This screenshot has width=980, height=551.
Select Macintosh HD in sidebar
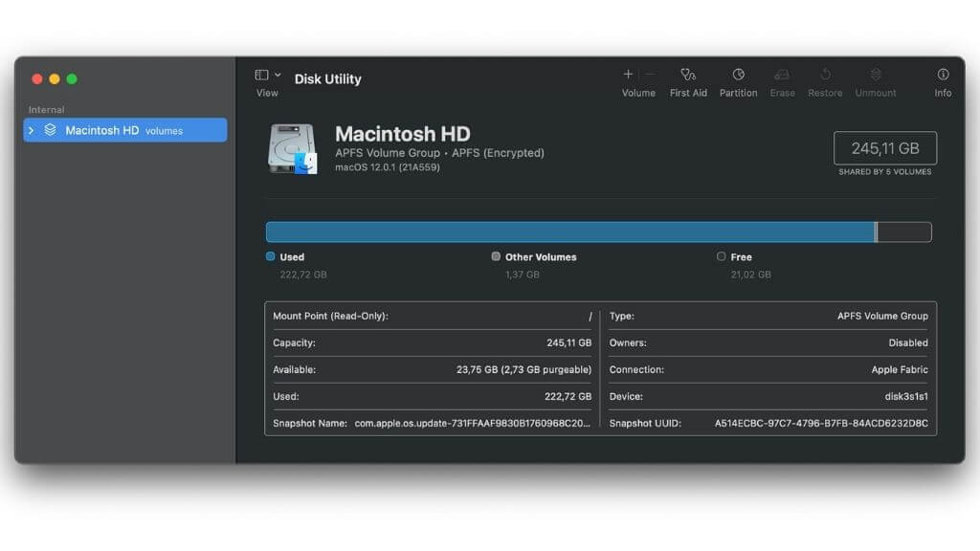[125, 130]
